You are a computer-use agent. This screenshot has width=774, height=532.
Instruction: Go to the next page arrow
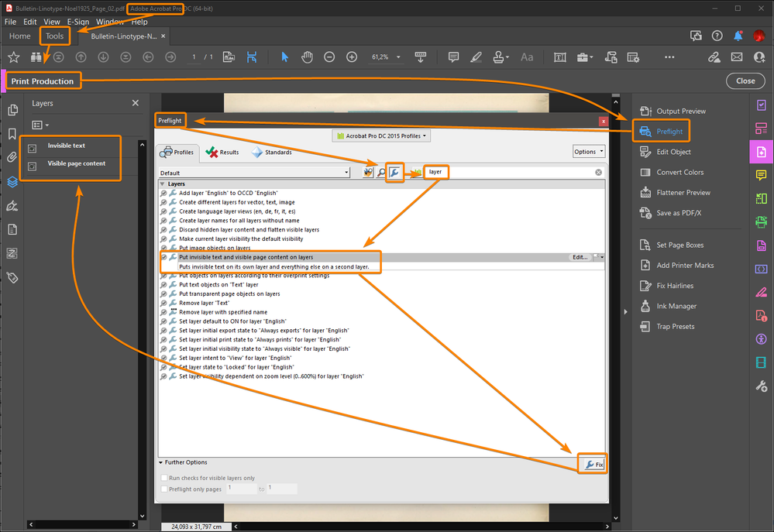[x=103, y=57]
